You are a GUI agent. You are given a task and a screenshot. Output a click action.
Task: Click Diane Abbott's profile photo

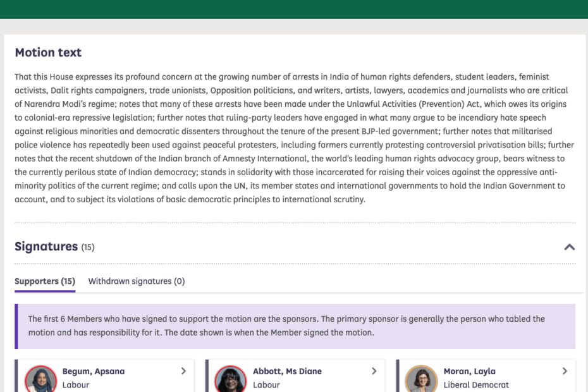[x=231, y=379]
